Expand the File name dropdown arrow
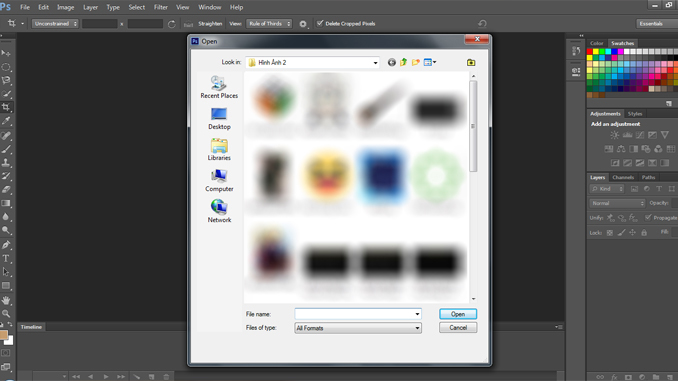Screen dimensions: 678x381 417,314
